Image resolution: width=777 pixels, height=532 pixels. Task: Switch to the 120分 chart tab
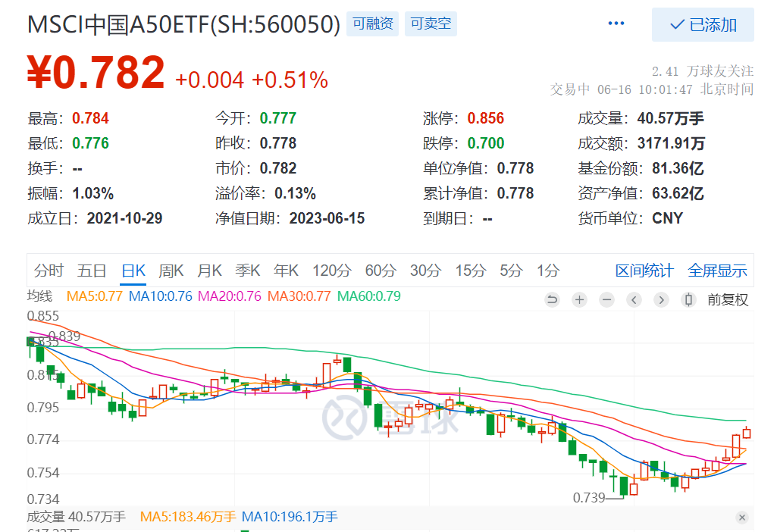(x=331, y=271)
